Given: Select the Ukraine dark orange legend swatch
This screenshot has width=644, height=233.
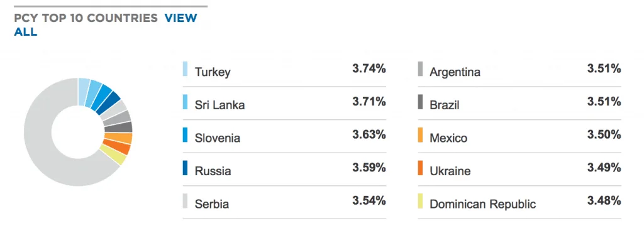Looking at the screenshot, I should coord(420,168).
